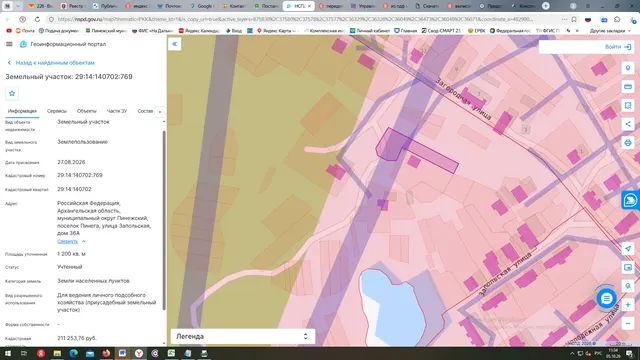Launch Firefox from the taskbar
The width and height of the screenshot is (640, 360).
pyautogui.click(x=106, y=353)
